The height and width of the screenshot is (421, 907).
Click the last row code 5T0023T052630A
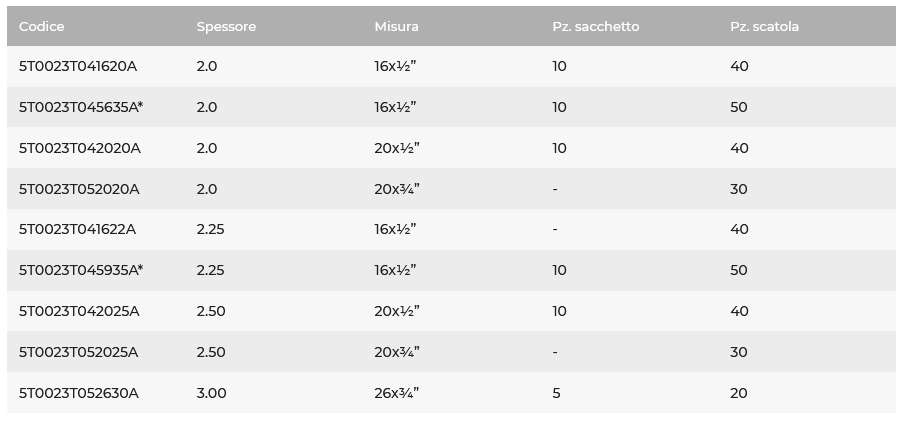pyautogui.click(x=78, y=393)
